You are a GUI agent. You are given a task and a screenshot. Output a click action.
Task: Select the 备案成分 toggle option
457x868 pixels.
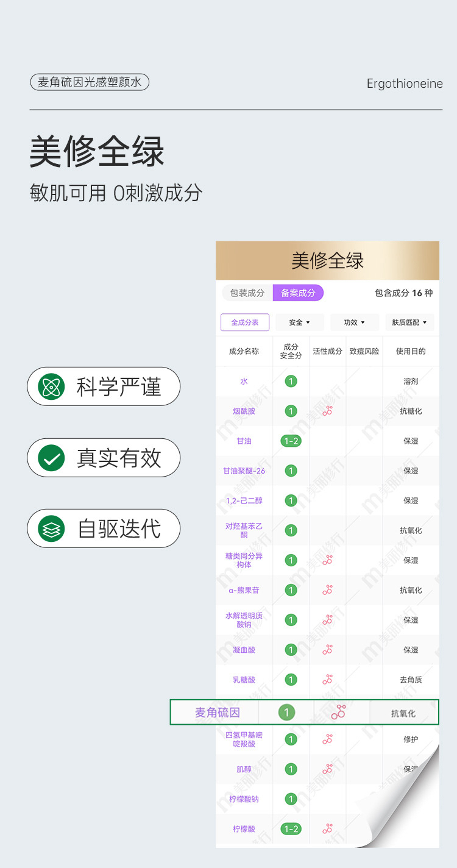(298, 293)
